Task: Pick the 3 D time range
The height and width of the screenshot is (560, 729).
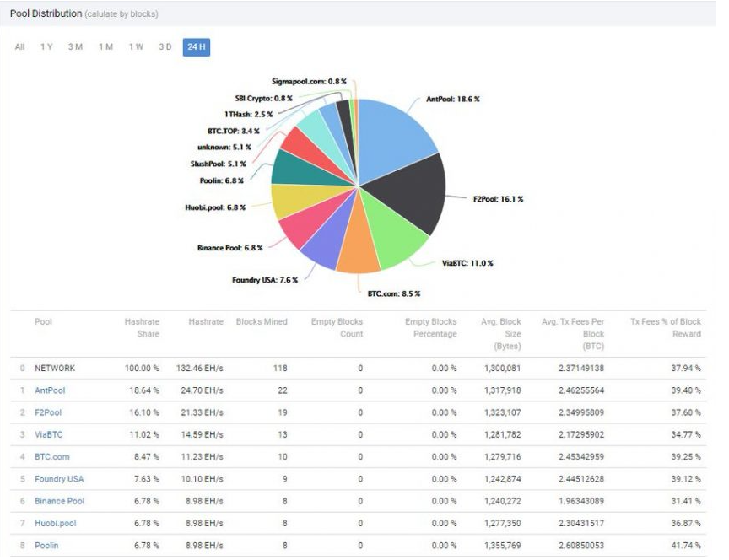Action: pyautogui.click(x=165, y=47)
